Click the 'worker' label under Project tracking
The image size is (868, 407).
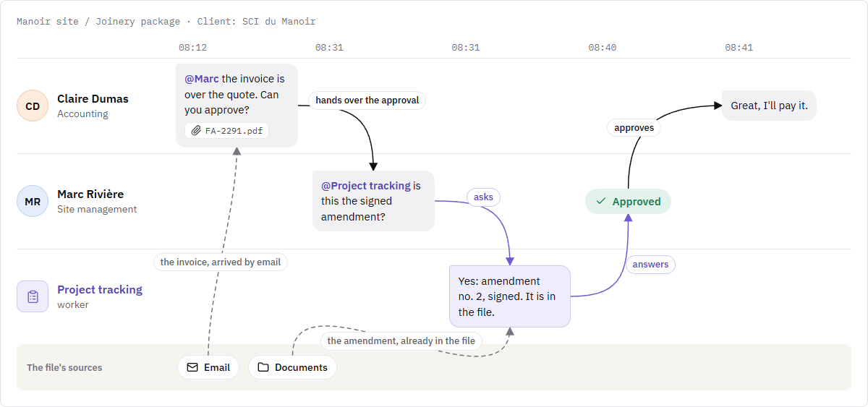(73, 304)
